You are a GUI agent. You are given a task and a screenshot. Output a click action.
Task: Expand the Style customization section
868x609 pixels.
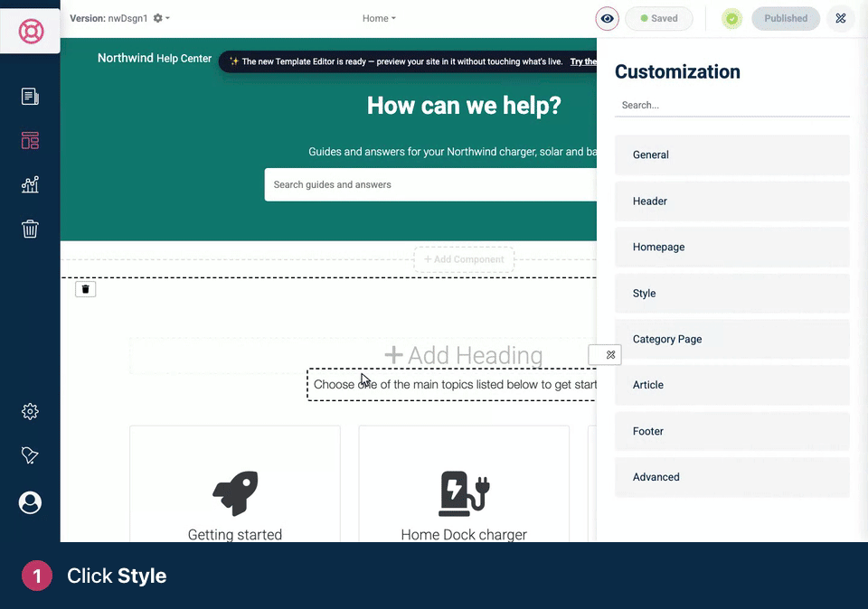pyautogui.click(x=731, y=293)
